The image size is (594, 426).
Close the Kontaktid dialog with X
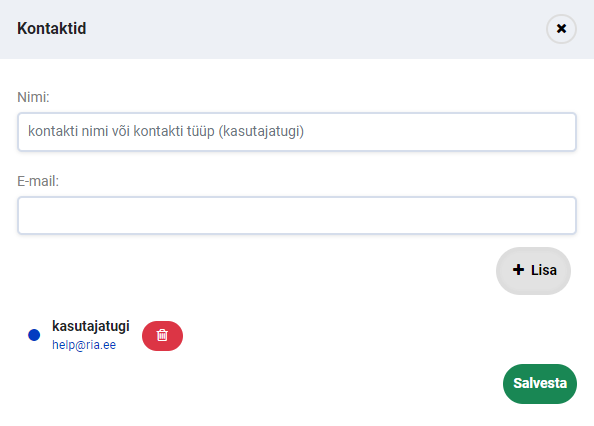tap(561, 29)
